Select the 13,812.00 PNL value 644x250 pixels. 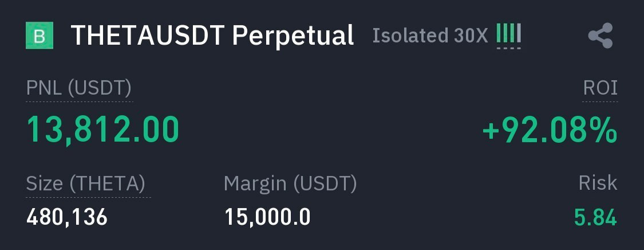pyautogui.click(x=103, y=130)
